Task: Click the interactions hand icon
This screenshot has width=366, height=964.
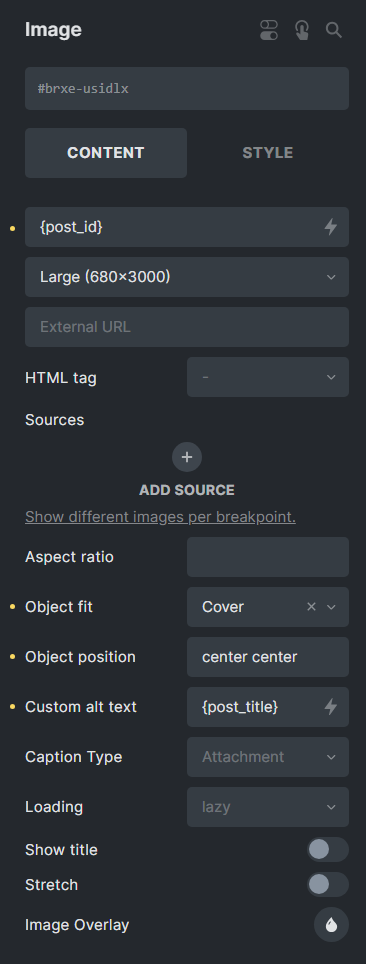Action: point(301,30)
